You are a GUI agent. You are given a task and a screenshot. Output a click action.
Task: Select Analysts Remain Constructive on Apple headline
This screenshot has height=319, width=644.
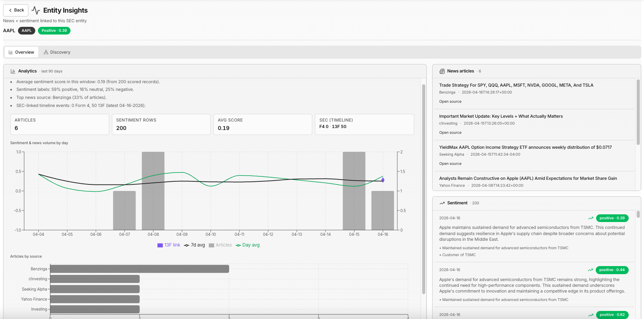pyautogui.click(x=528, y=178)
